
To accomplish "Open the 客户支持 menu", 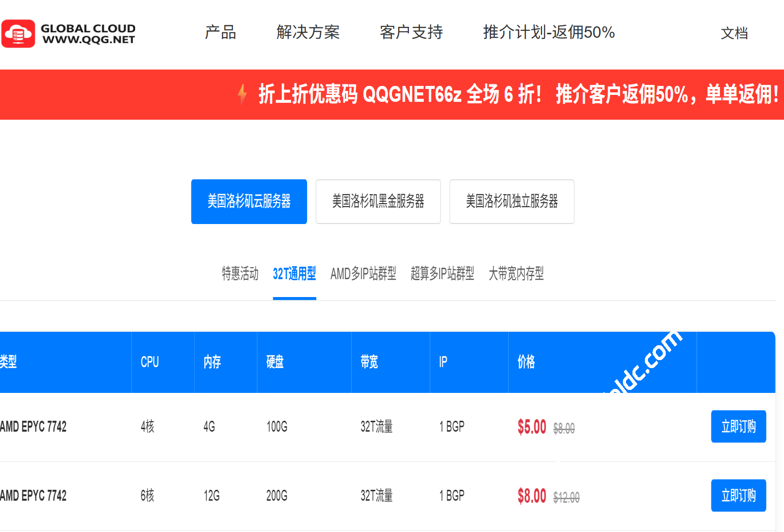I will [411, 32].
